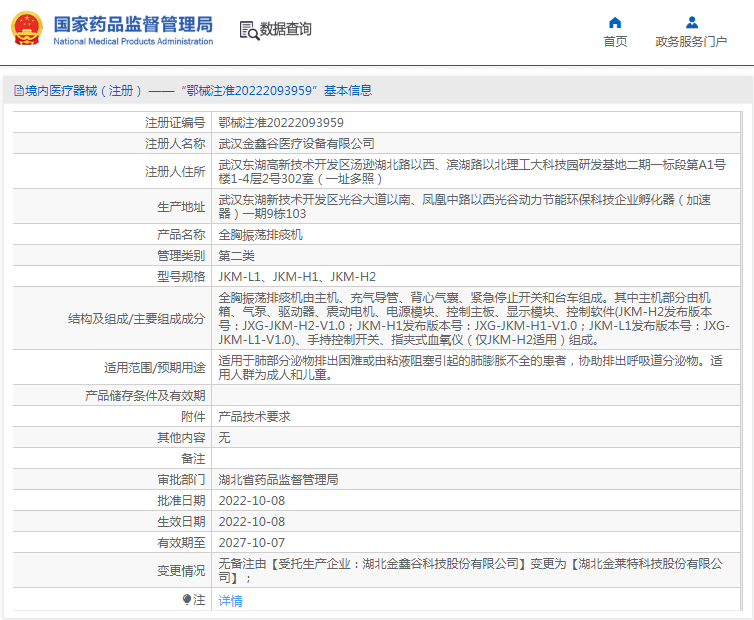Viewport: 754px width, 620px height.
Task: Click production address text starting 武汉东湖新技术开发区
Action: click(465, 207)
